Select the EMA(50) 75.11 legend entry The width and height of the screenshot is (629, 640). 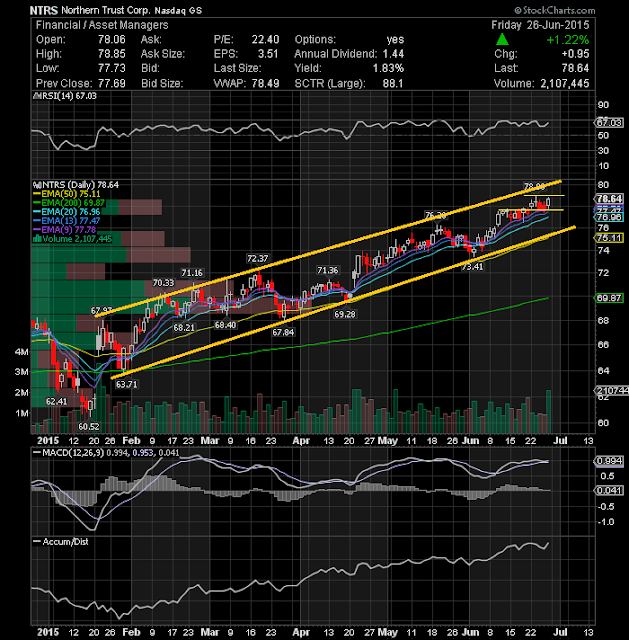[67, 194]
